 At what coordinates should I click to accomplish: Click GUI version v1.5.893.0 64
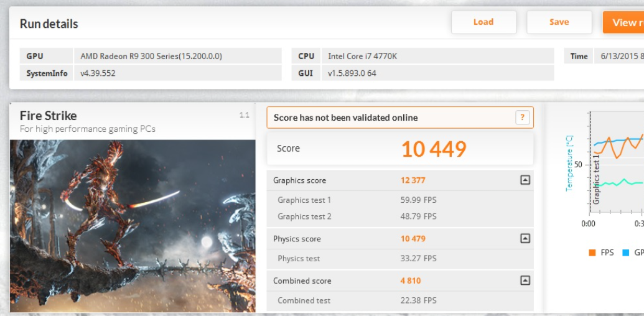352,73
